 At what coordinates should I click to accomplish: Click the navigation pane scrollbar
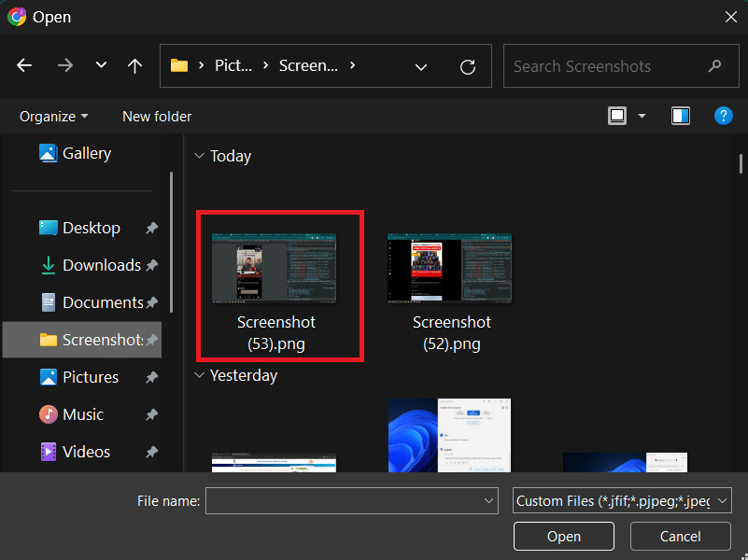(x=171, y=242)
